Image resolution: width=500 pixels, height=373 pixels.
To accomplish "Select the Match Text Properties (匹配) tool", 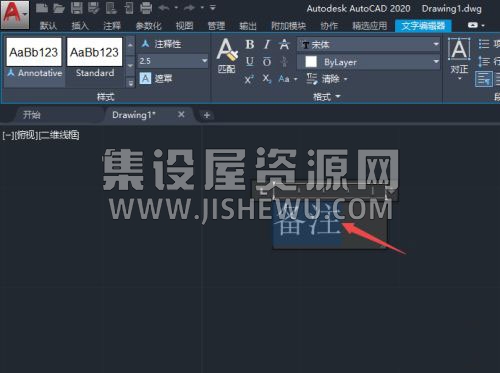I will click(x=227, y=56).
